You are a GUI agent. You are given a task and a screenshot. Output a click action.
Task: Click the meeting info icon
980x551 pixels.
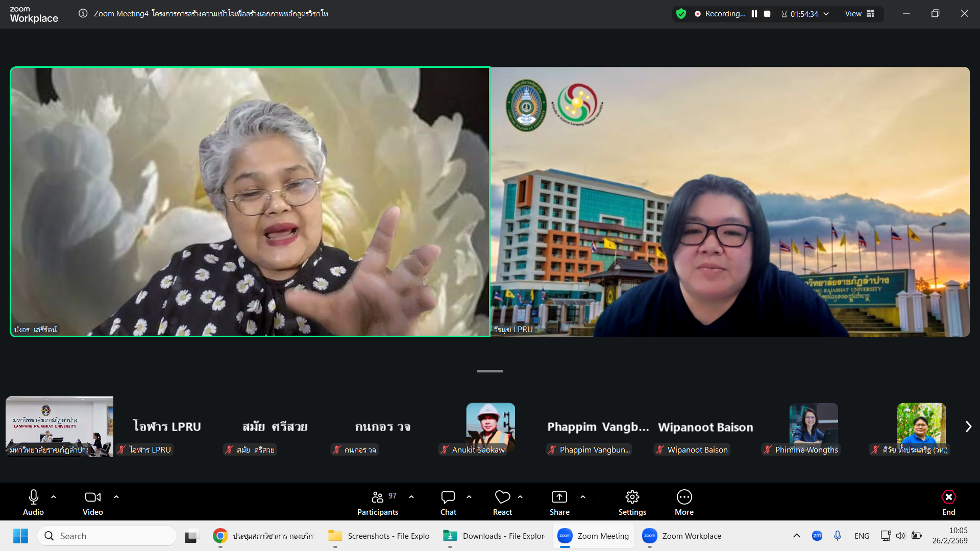pos(83,14)
